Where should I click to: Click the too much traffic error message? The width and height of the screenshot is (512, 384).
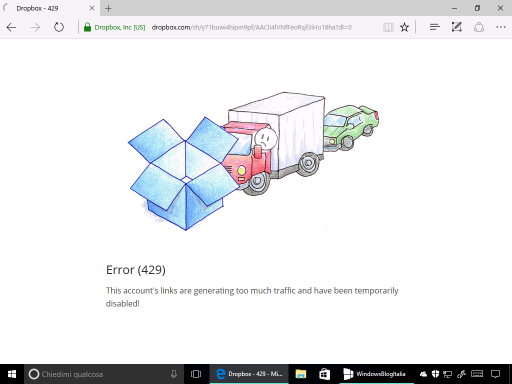(x=252, y=297)
